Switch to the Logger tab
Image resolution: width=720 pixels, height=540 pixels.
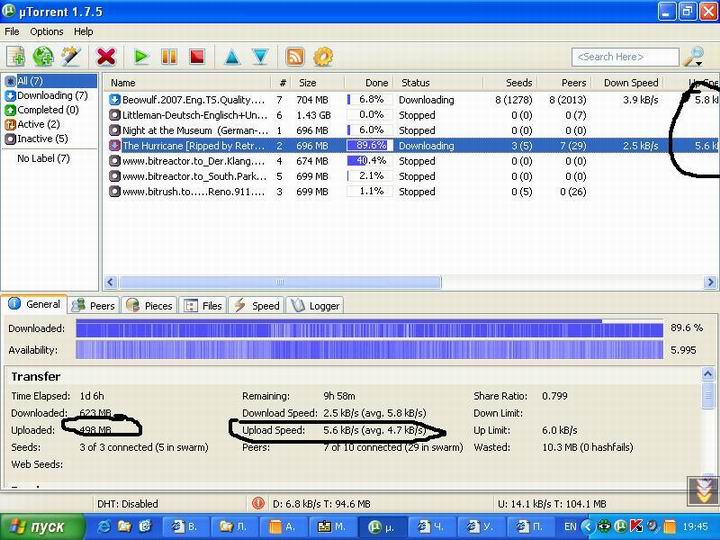pos(315,306)
